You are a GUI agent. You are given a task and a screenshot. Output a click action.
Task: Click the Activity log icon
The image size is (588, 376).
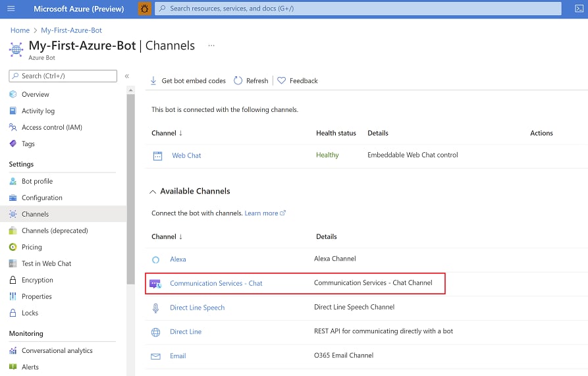pyautogui.click(x=13, y=111)
